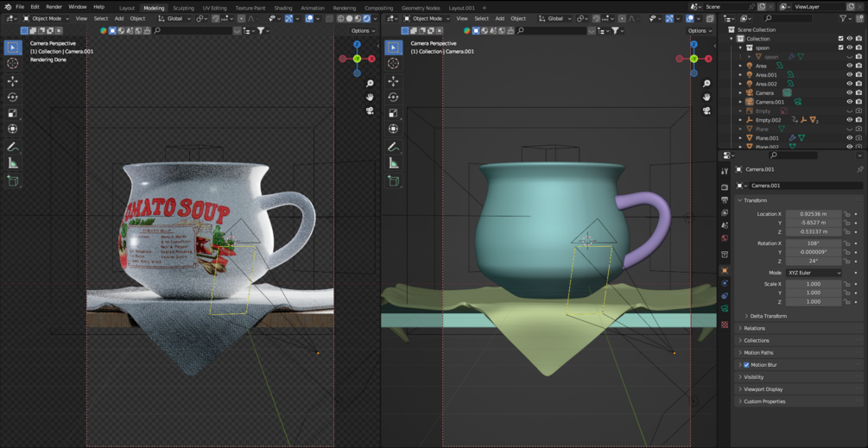Toggle camera view icon in left viewport

(370, 110)
